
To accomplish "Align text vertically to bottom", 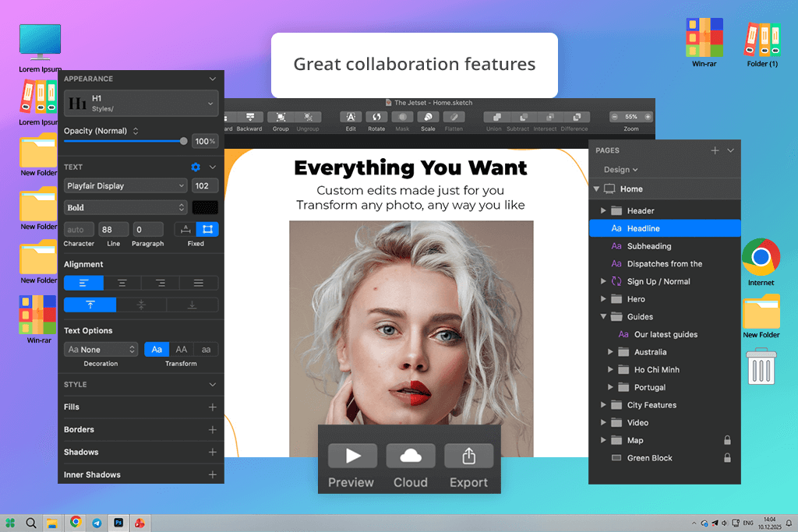I will click(192, 305).
